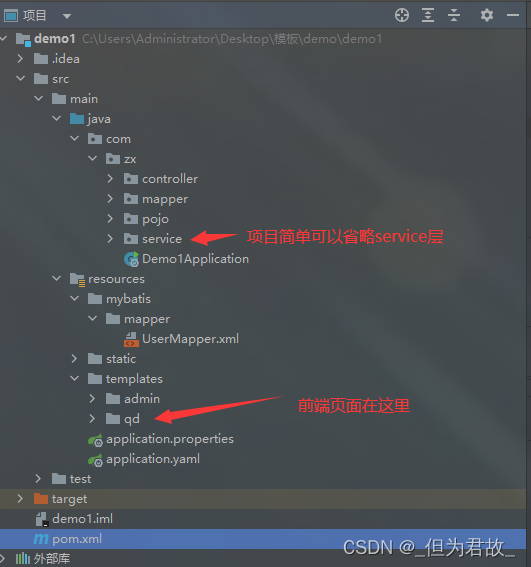Click the Collapse All toolbar icon
The width and height of the screenshot is (531, 567).
click(x=454, y=15)
